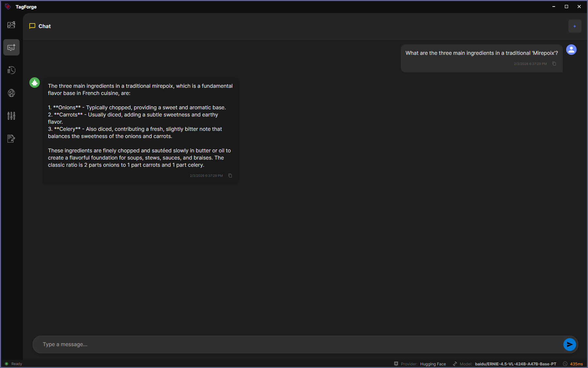Click the Hugging Face provider label

coord(433,364)
